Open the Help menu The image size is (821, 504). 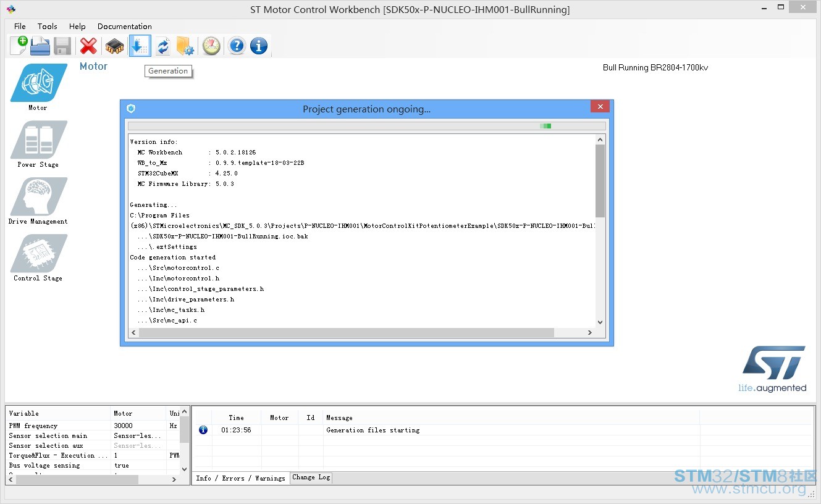pos(77,27)
